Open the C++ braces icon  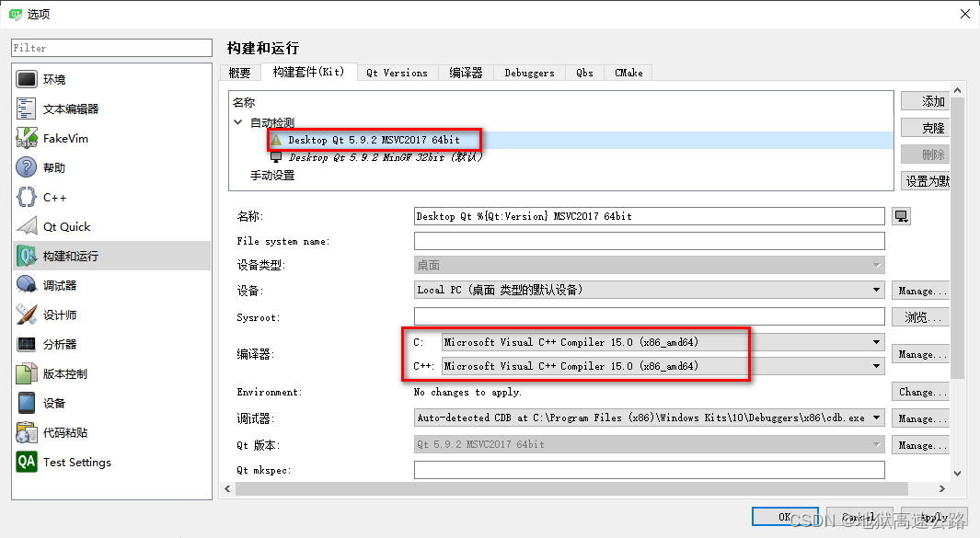[x=27, y=197]
